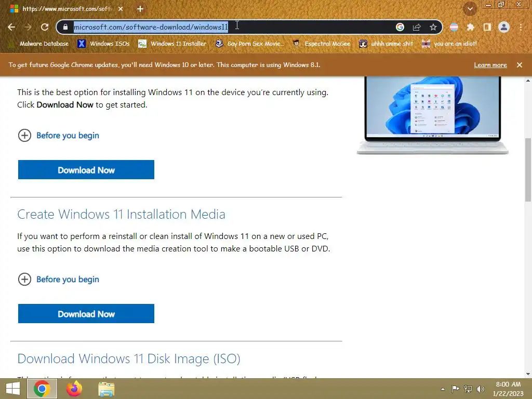Image resolution: width=532 pixels, height=399 pixels.
Task: Open the Chrome profile avatar menu
Action: coord(504,27)
